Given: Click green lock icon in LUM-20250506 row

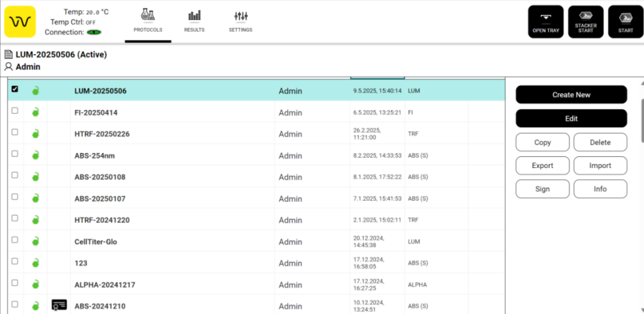Looking at the screenshot, I should click(x=36, y=91).
